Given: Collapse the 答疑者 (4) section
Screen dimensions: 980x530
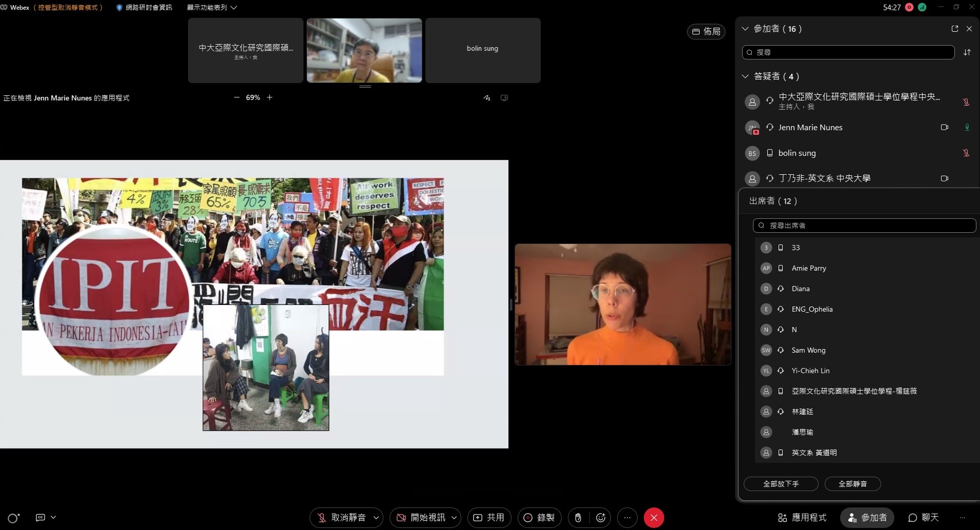Looking at the screenshot, I should [x=745, y=76].
